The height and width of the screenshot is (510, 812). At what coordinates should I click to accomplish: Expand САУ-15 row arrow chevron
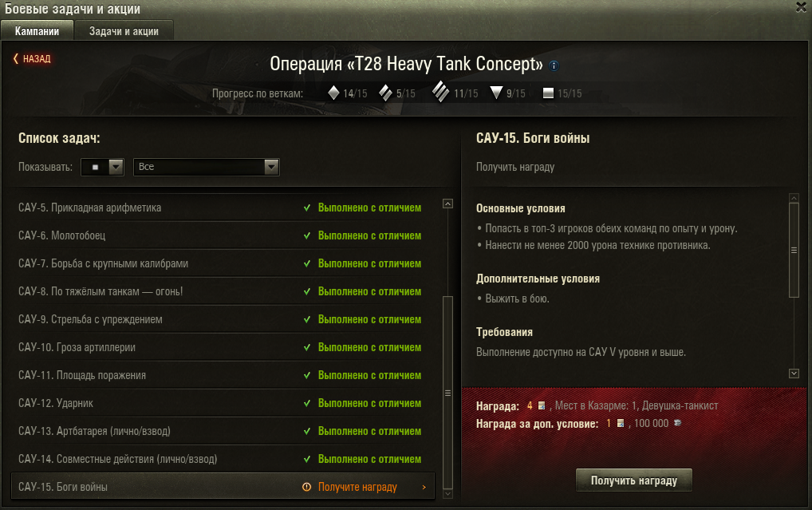[x=424, y=487]
